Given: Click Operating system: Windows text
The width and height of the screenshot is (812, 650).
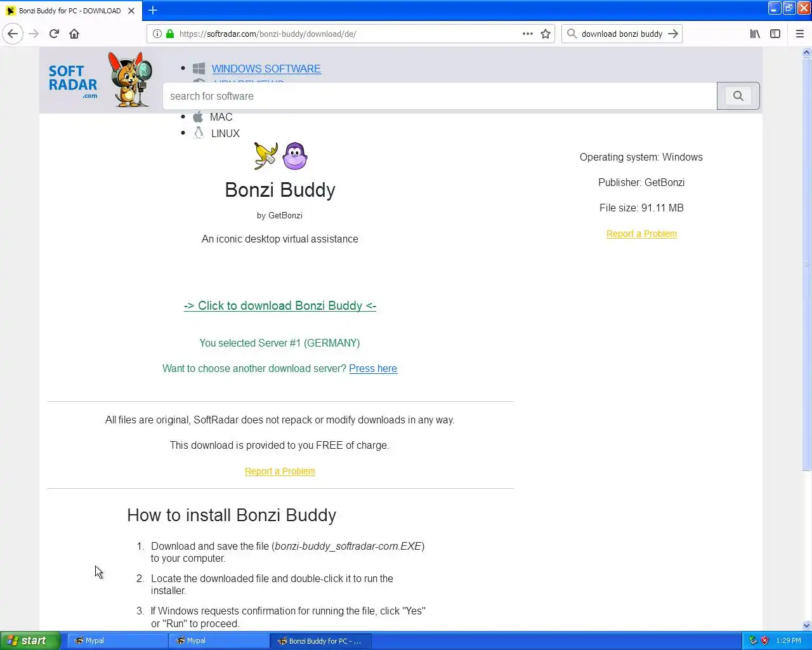Looking at the screenshot, I should [x=641, y=157].
